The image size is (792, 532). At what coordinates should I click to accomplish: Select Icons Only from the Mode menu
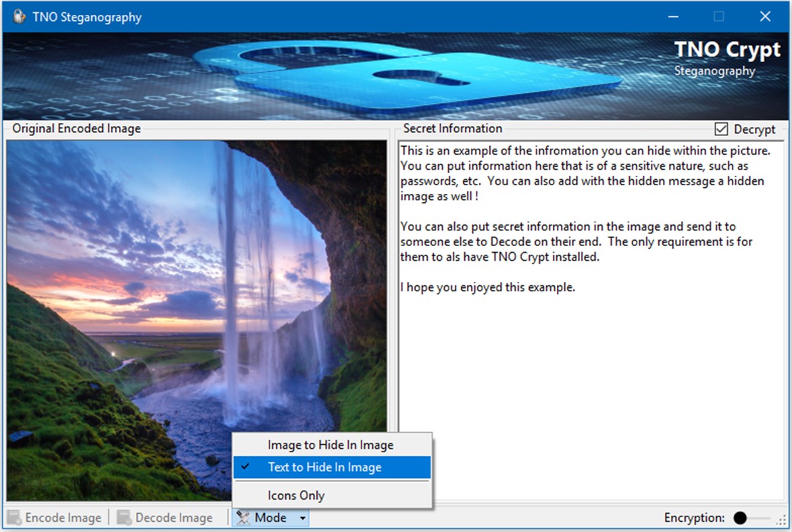pos(297,495)
